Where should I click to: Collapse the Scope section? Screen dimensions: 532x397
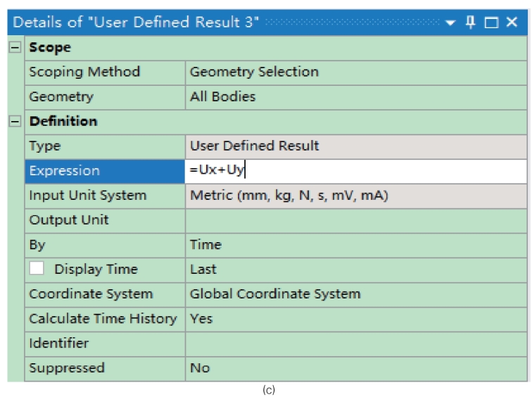click(15, 47)
